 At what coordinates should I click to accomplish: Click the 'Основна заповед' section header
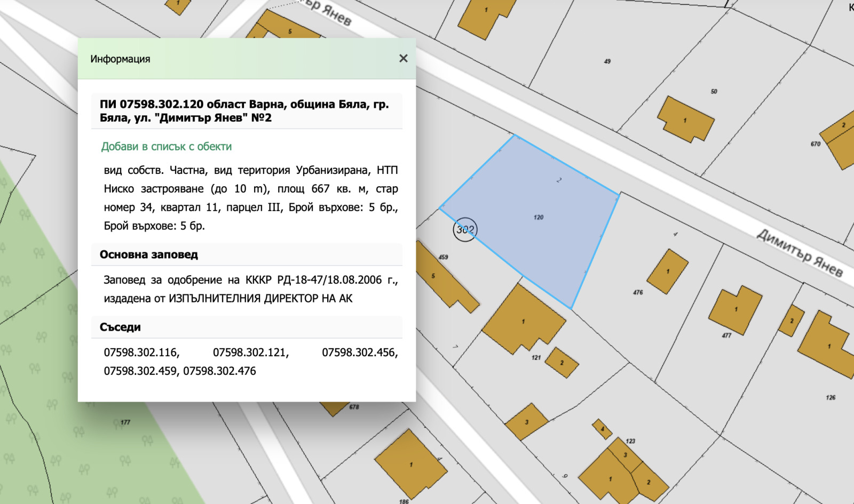pos(149,255)
